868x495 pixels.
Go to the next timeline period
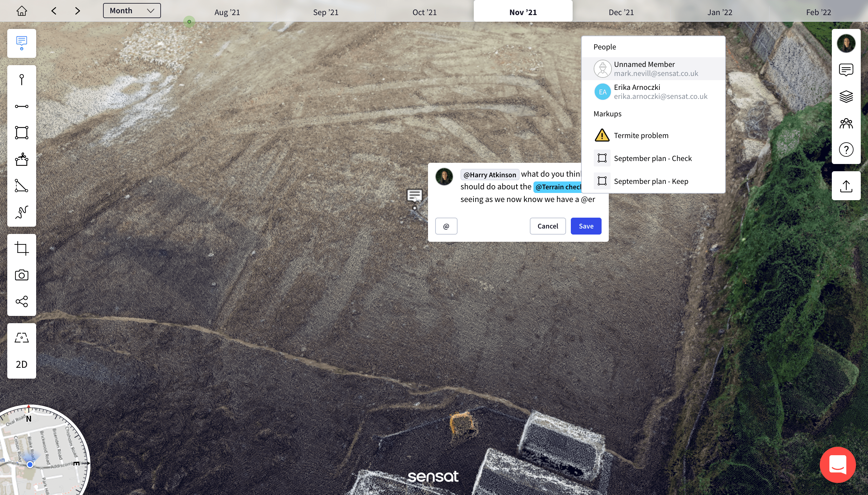(77, 11)
